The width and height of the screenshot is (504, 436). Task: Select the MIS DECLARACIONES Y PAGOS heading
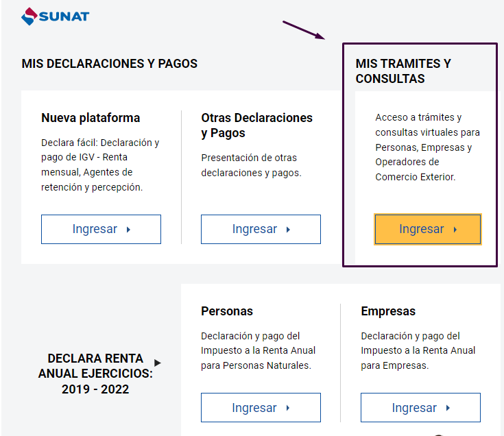pos(109,64)
